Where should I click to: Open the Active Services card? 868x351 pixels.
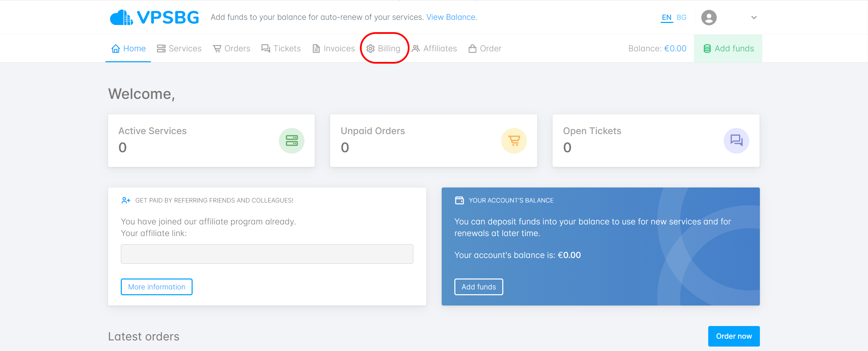[x=211, y=141]
